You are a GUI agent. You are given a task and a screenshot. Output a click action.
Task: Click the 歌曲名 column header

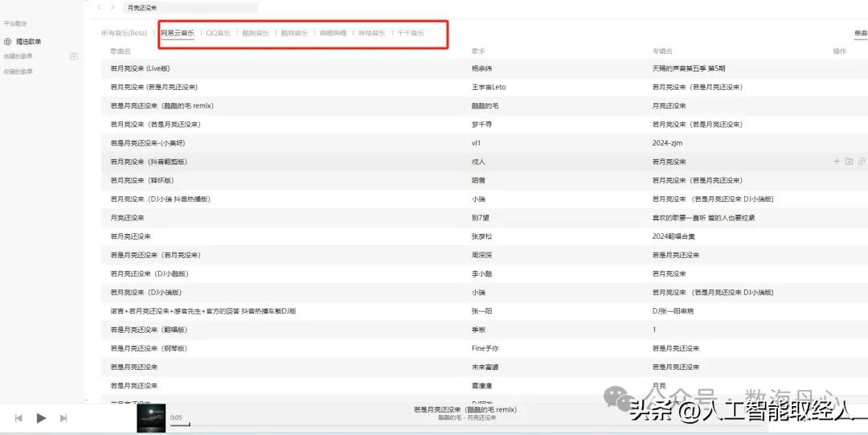click(120, 51)
